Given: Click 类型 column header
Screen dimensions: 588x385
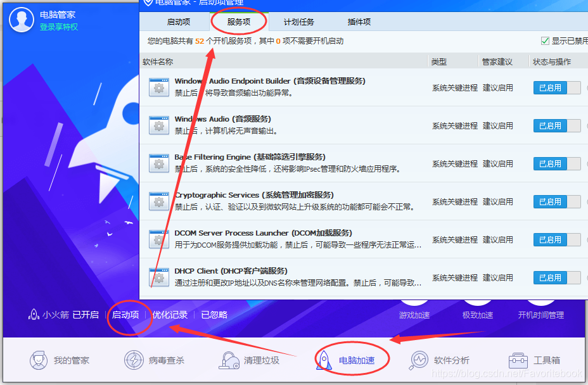Looking at the screenshot, I should click(438, 62).
